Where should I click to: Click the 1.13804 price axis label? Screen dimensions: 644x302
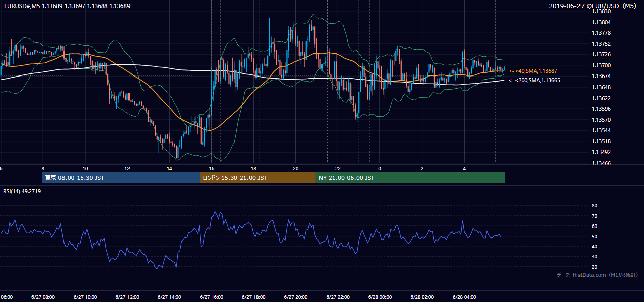point(601,22)
